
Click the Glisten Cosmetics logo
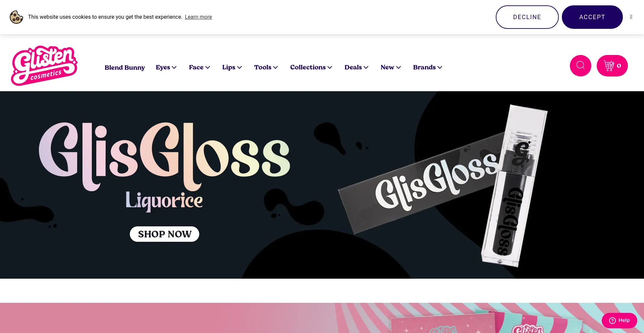coord(44,66)
